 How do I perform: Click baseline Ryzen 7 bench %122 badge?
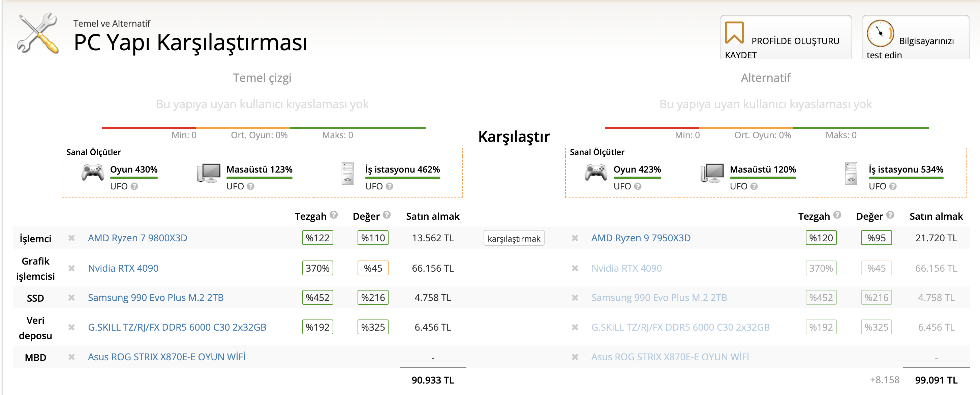[318, 238]
